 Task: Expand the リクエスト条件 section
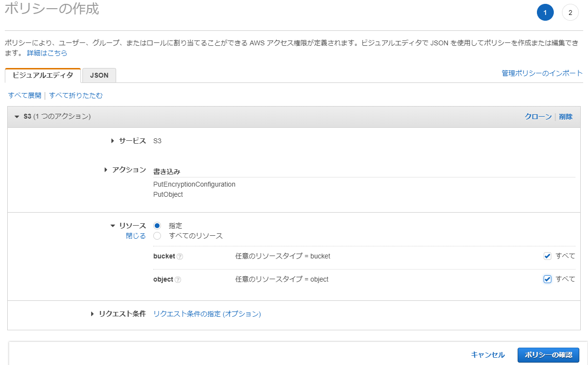pyautogui.click(x=92, y=313)
